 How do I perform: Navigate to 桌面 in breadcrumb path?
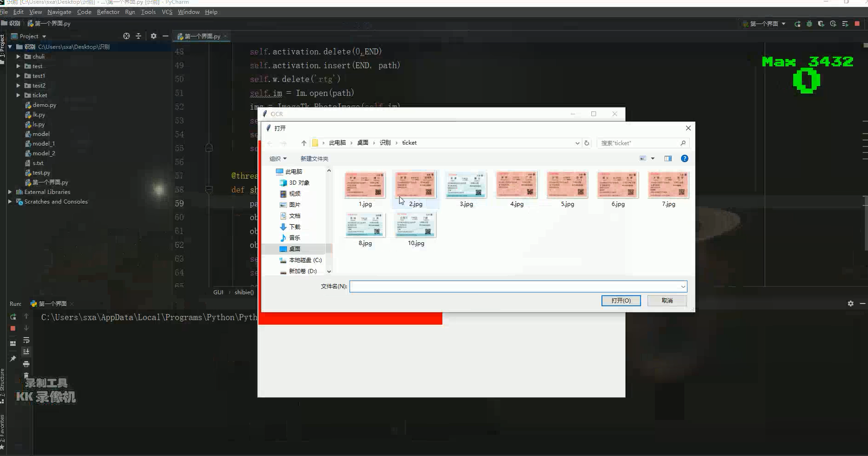363,142
